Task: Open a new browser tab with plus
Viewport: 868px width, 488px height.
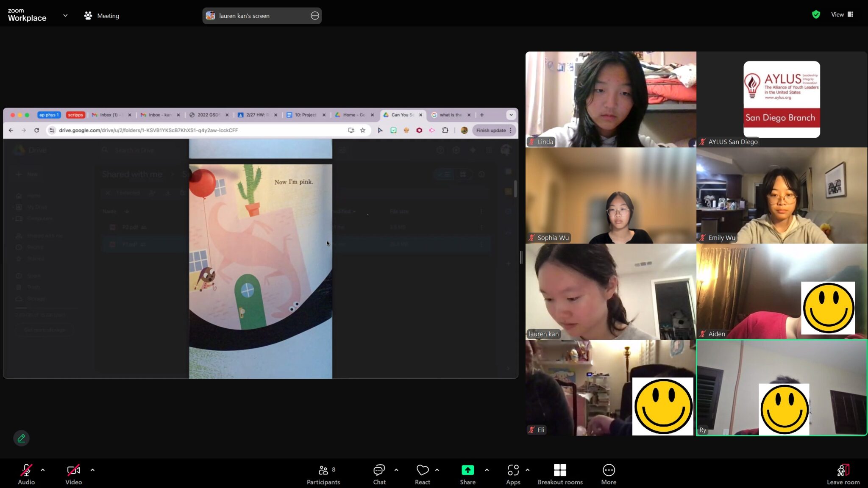Action: [x=482, y=115]
